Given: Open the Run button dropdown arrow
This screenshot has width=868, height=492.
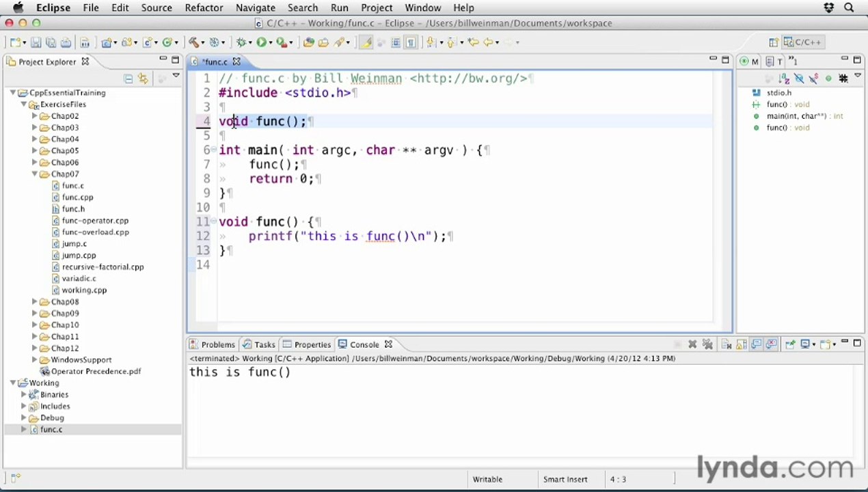Looking at the screenshot, I should pos(271,43).
